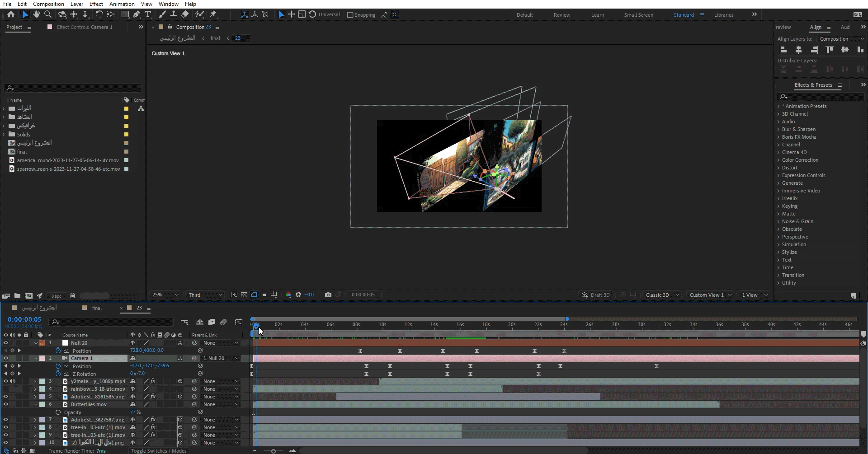Image resolution: width=868 pixels, height=454 pixels.
Task: Open the Classic 3D renderer dropdown
Action: coord(662,295)
